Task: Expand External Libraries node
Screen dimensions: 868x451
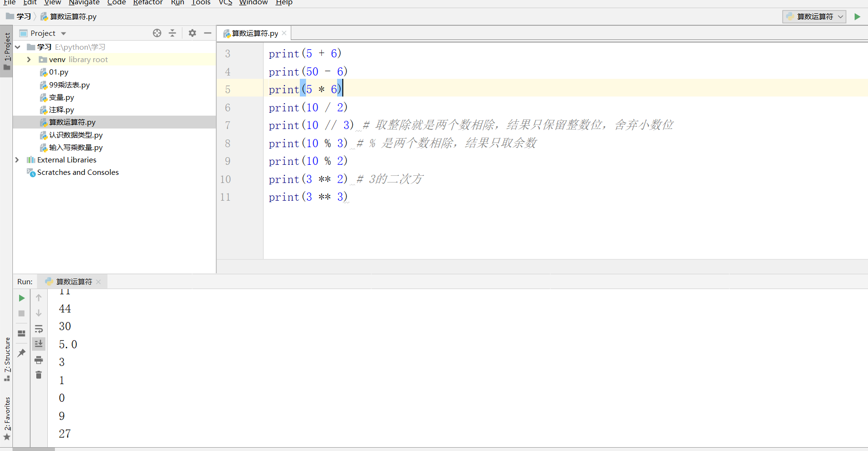Action: pyautogui.click(x=17, y=160)
